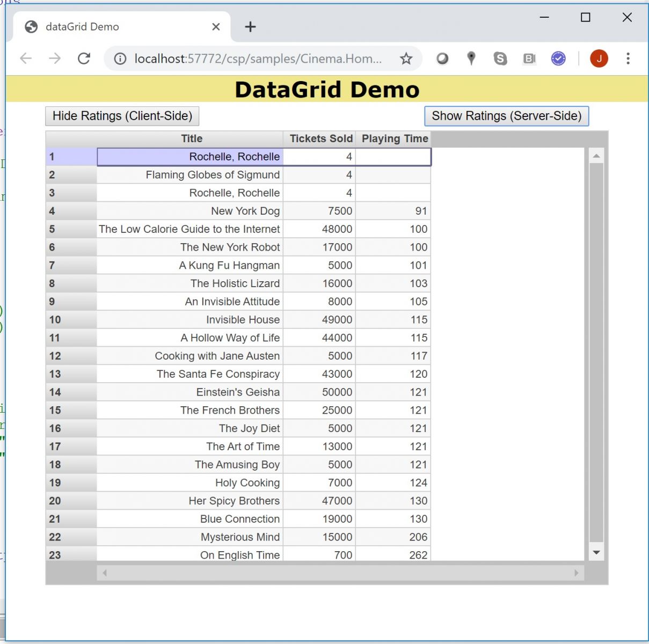This screenshot has width=649, height=644.
Task: Open the blue checkmark extension icon
Action: [558, 58]
